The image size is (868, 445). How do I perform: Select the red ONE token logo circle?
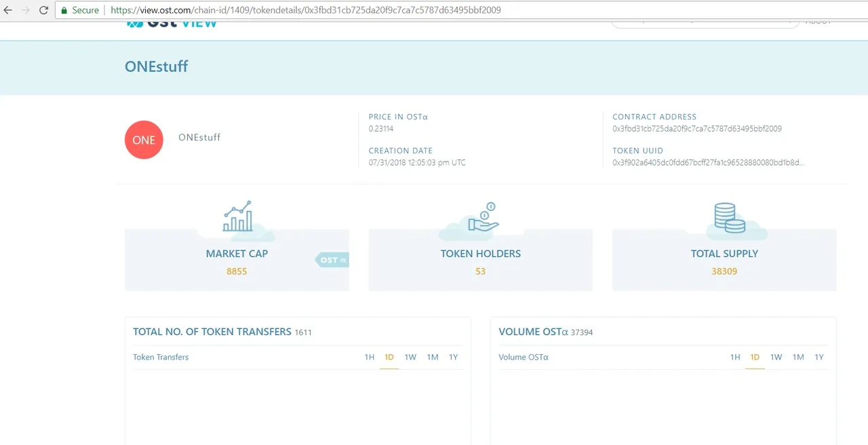pos(144,140)
